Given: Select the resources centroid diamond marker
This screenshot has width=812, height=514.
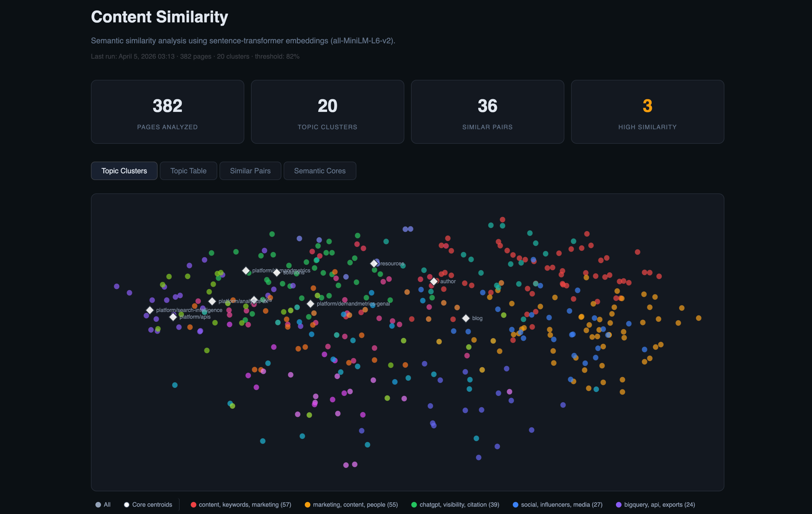Looking at the screenshot, I should (374, 263).
